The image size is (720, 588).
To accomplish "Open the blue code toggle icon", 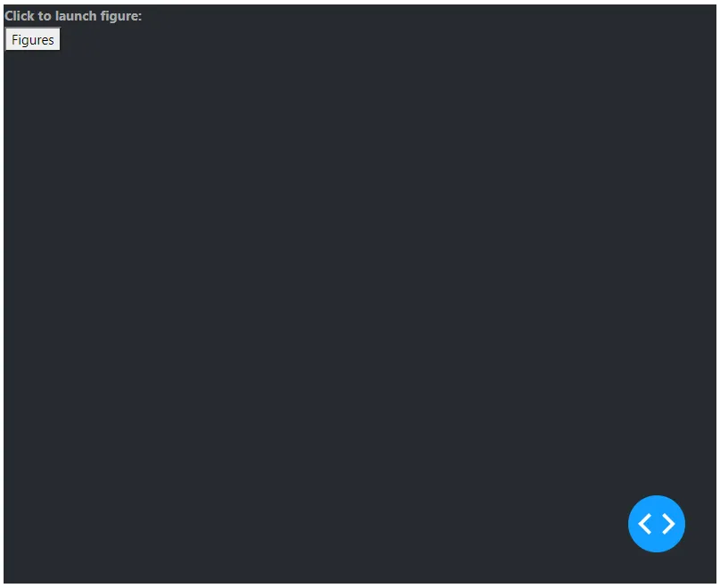I will [x=656, y=523].
